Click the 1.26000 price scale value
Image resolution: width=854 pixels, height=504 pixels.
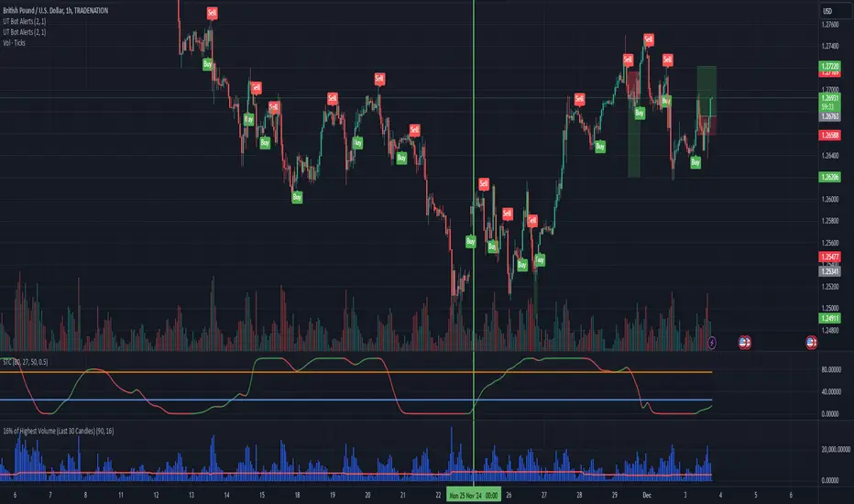tap(830, 200)
